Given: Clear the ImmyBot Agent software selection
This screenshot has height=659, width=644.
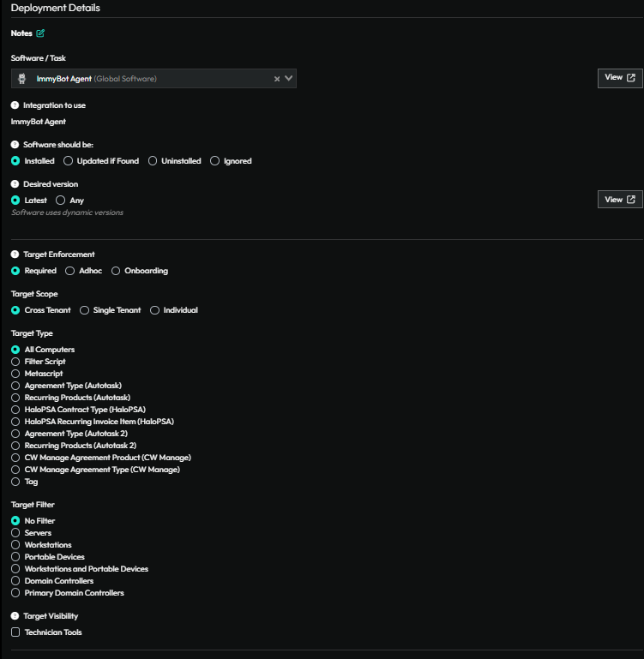Looking at the screenshot, I should (x=277, y=79).
